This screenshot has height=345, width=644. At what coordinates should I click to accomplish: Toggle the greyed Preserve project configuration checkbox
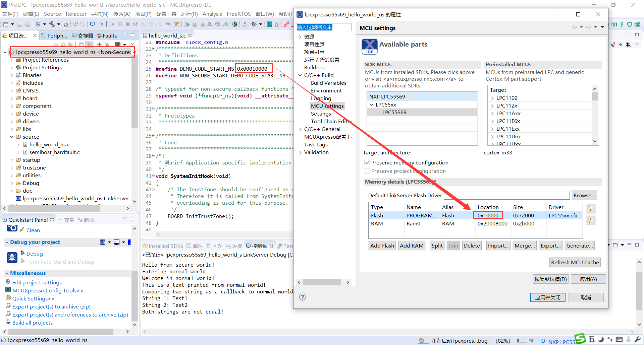(367, 171)
